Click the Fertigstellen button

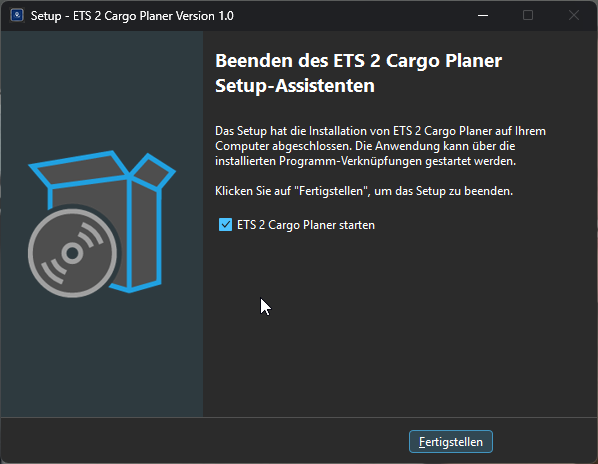coord(451,442)
